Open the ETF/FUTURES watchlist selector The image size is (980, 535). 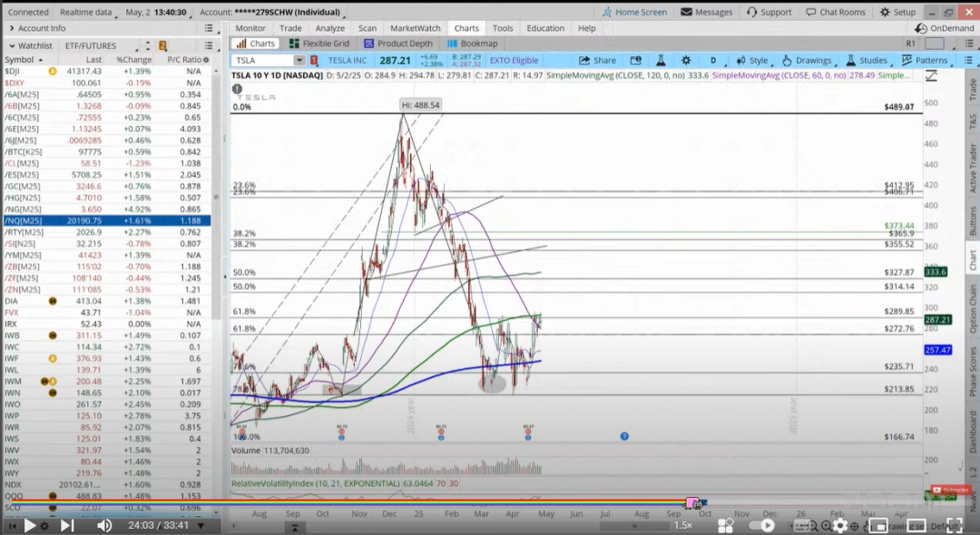[100, 45]
